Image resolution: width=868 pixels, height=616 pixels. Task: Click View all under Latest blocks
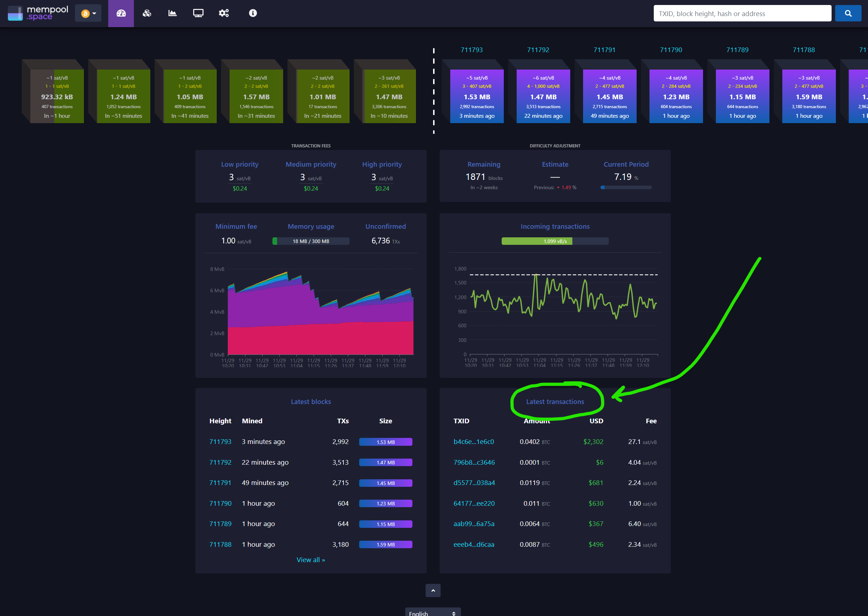pos(310,560)
